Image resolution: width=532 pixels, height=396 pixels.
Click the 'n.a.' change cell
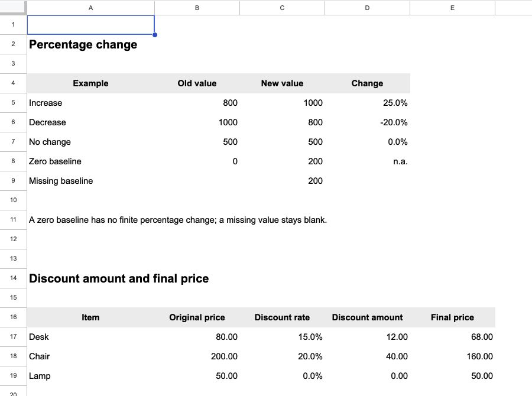[368, 161]
